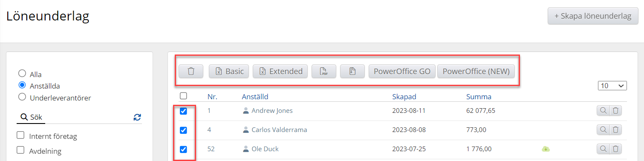Image resolution: width=644 pixels, height=161 pixels.
Task: Delete Andrew Jones payroll entry
Action: click(x=615, y=111)
